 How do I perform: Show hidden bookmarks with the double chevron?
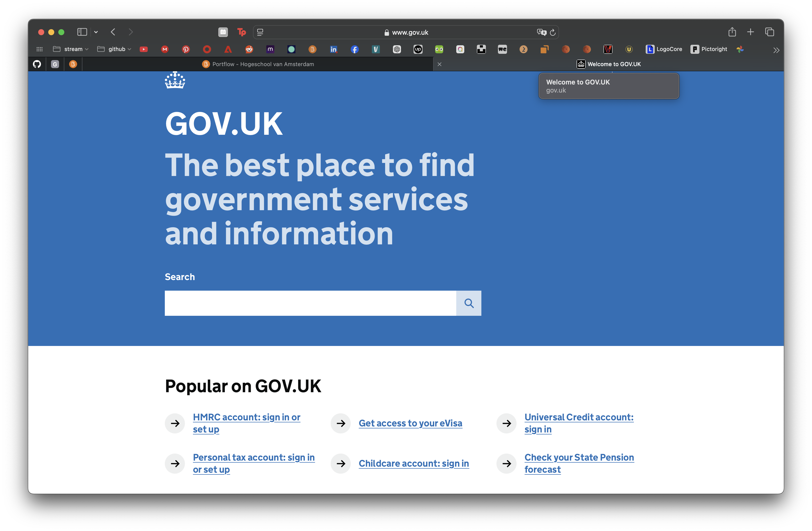coord(776,50)
